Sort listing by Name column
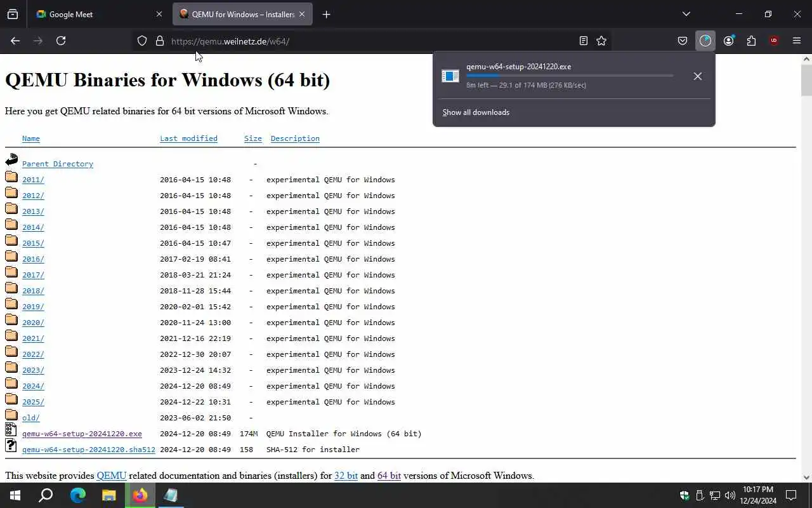Viewport: 812px width, 508px height. tap(31, 138)
